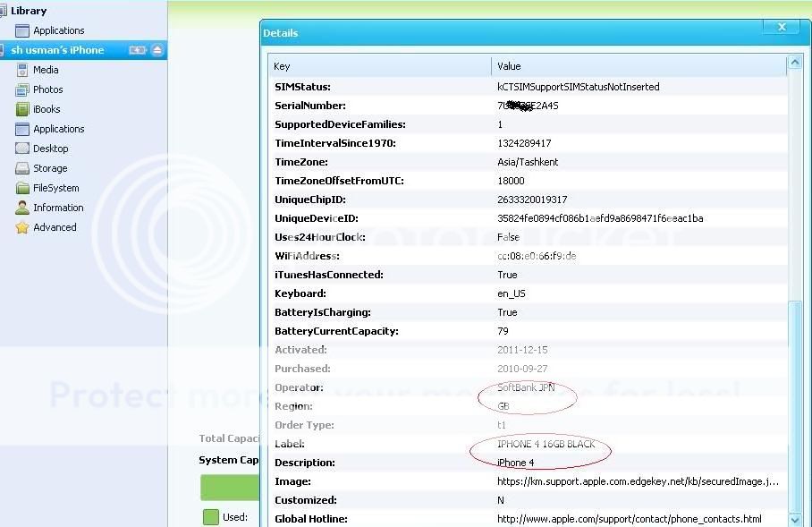
Task: Select the UniqueChipID value 2633320019317
Action: pos(532,200)
